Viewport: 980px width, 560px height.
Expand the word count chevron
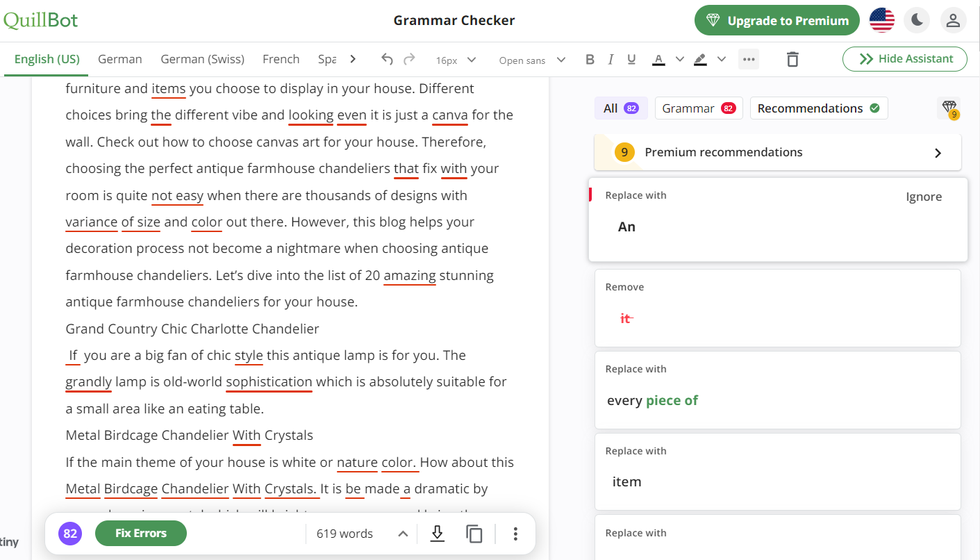(402, 534)
